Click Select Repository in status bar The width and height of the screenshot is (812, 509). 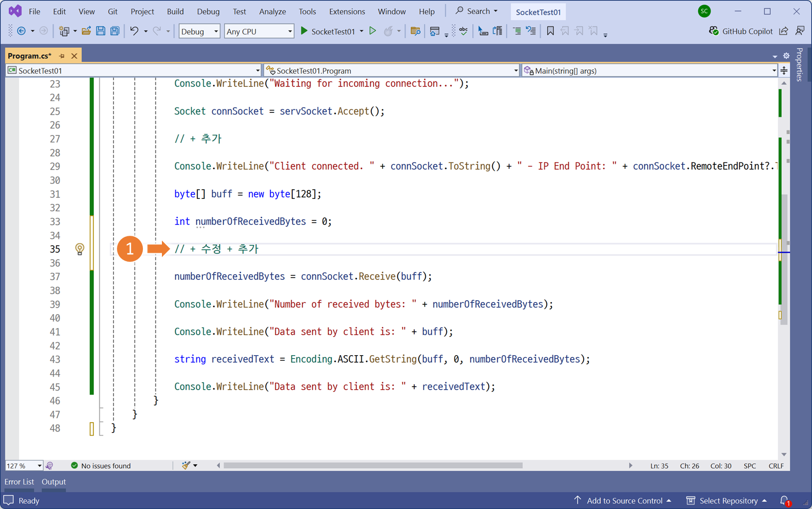tap(727, 501)
